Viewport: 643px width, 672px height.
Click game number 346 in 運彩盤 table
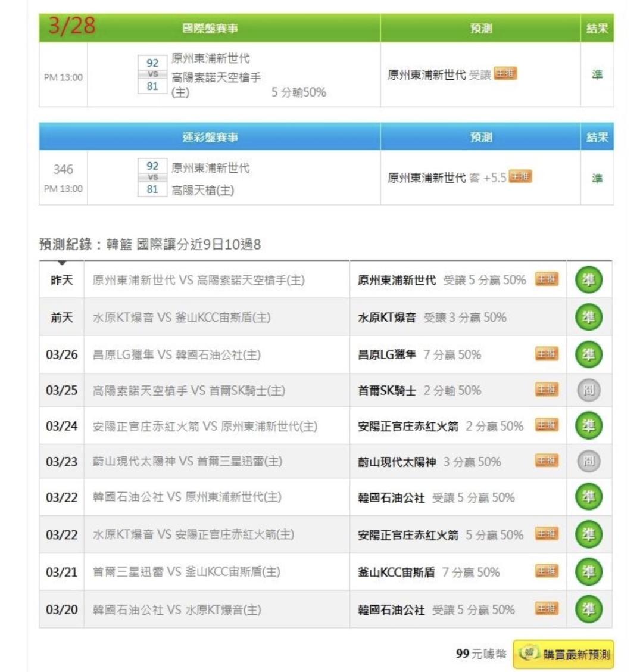63,169
